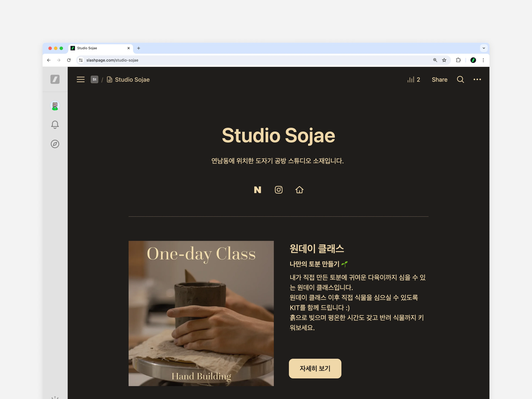Go back in browser
The height and width of the screenshot is (399, 532).
tap(49, 60)
